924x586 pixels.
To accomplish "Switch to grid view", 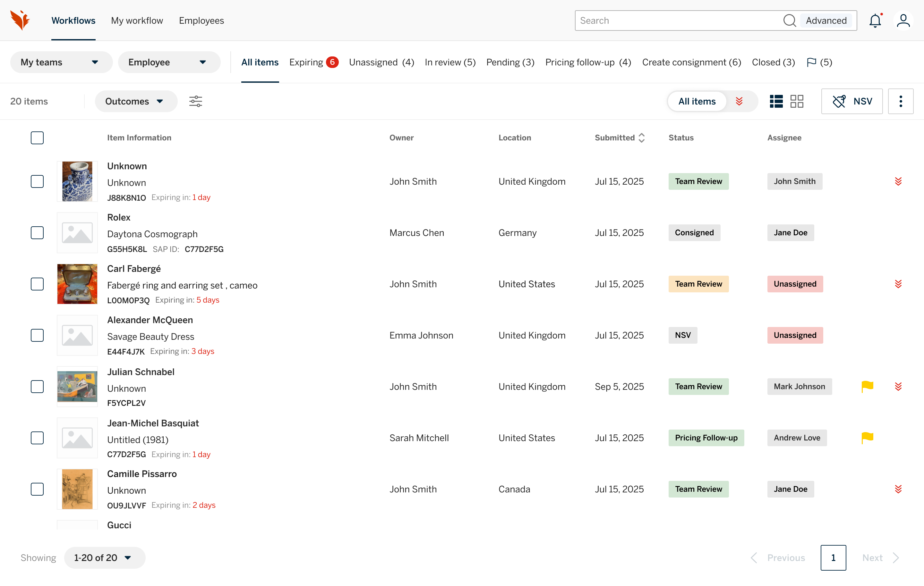I will point(797,101).
